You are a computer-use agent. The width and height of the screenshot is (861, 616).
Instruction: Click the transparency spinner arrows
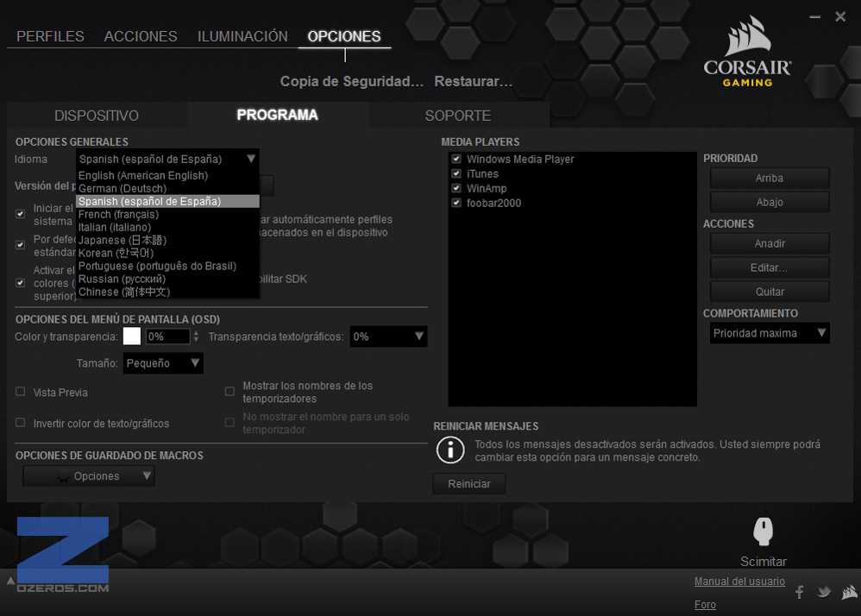tap(196, 336)
